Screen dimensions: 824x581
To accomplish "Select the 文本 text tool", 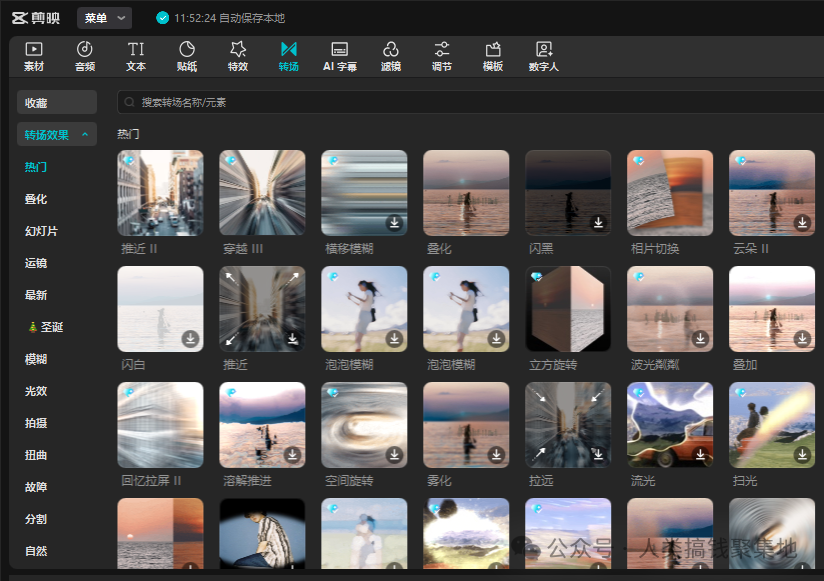I will click(x=136, y=56).
